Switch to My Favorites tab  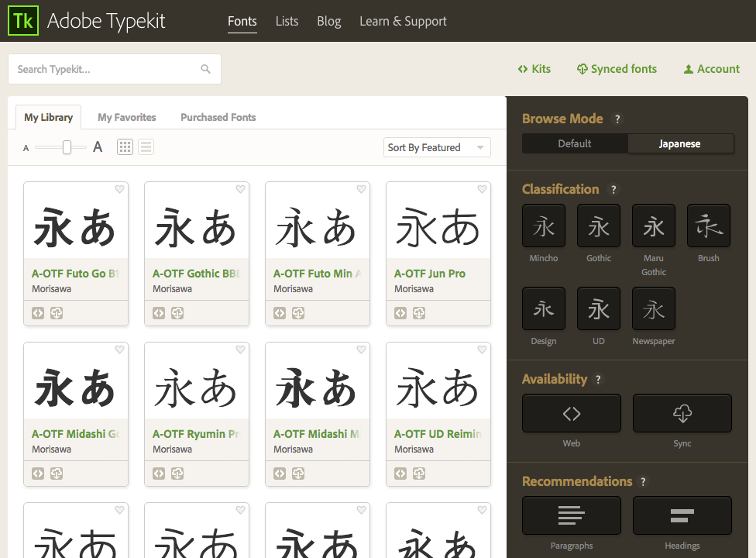click(127, 117)
